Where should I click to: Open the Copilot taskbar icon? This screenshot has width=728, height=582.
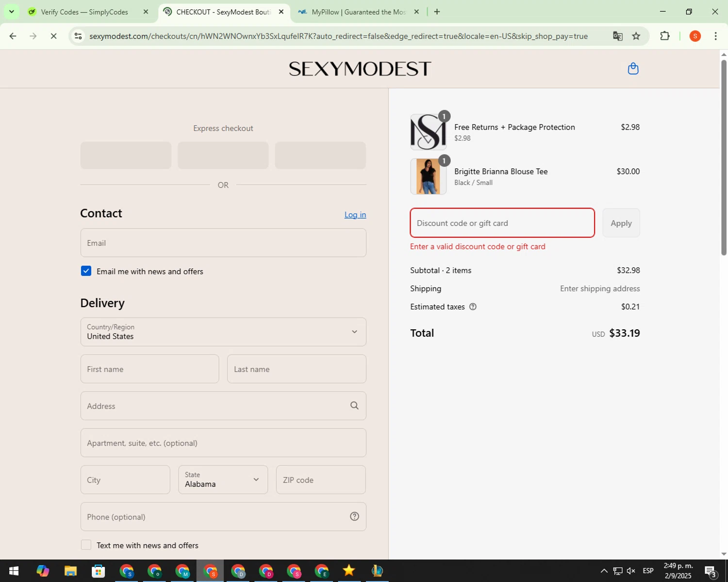point(43,571)
